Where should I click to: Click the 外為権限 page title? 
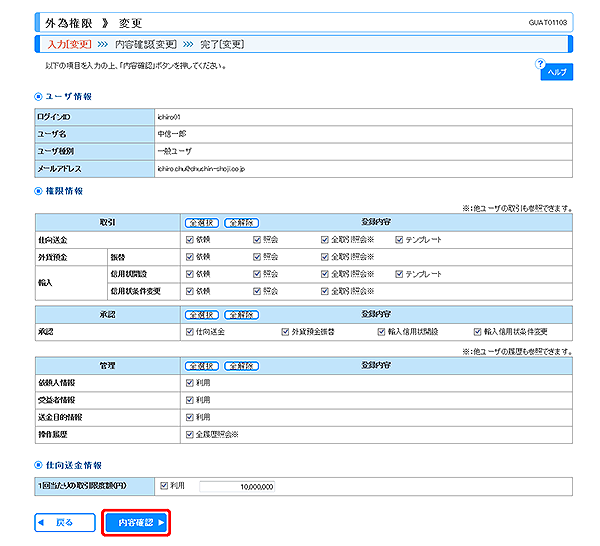pyautogui.click(x=69, y=23)
